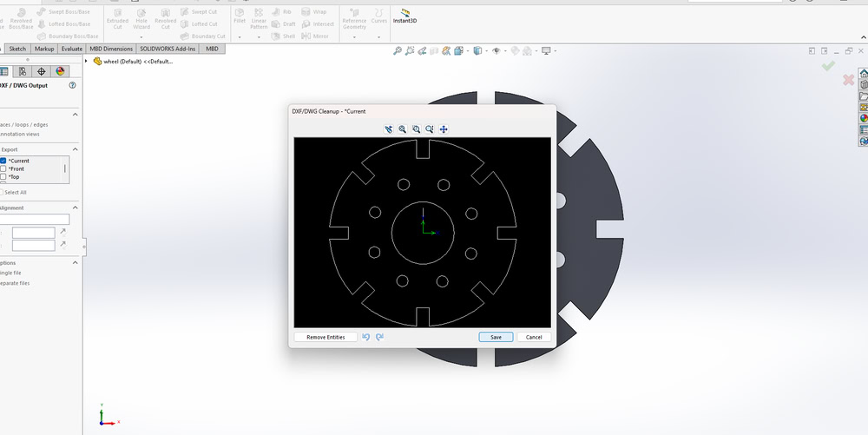The width and height of the screenshot is (868, 435).
Task: Open the Hole Wizard dropdown arrow
Action: pos(141,37)
